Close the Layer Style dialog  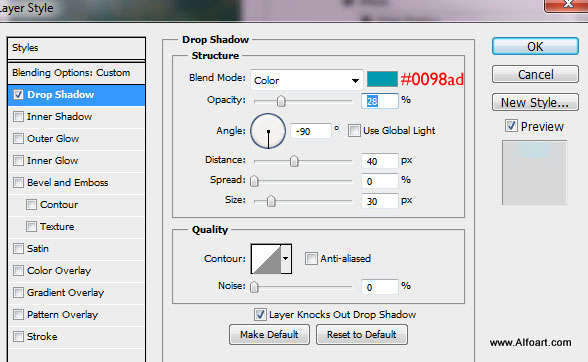[x=567, y=5]
